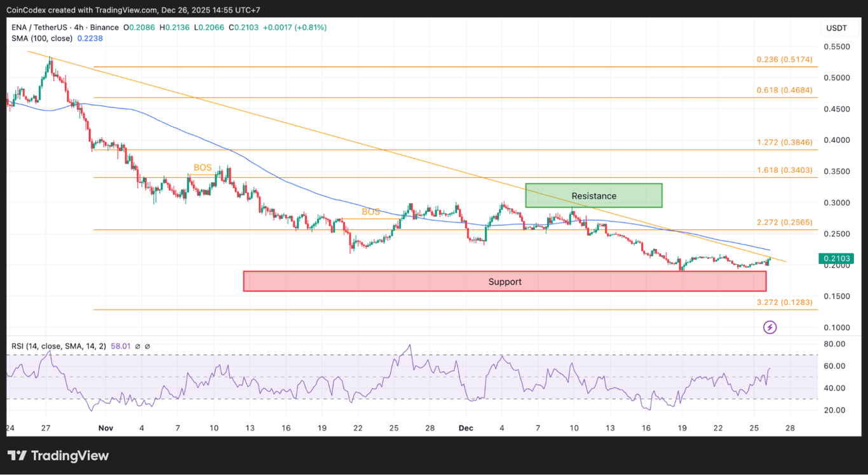Click the upper BOS label on the chart
The image size is (868, 475).
pyautogui.click(x=203, y=167)
